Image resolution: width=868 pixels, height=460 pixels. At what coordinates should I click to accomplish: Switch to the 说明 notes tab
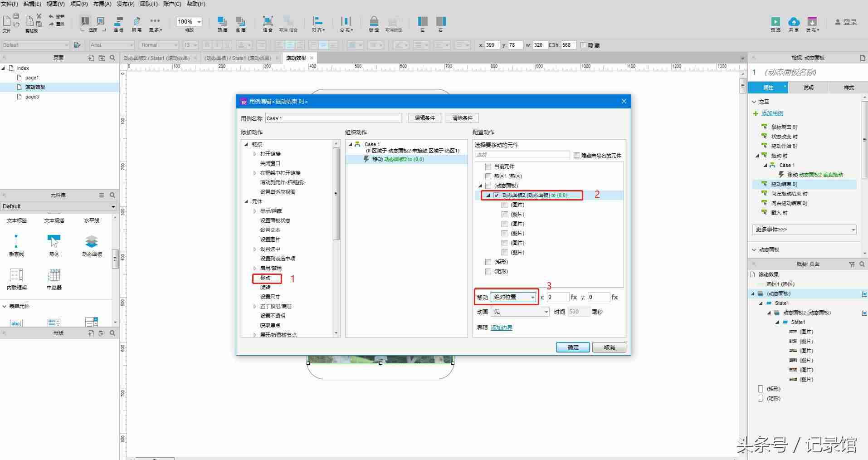[x=808, y=88]
